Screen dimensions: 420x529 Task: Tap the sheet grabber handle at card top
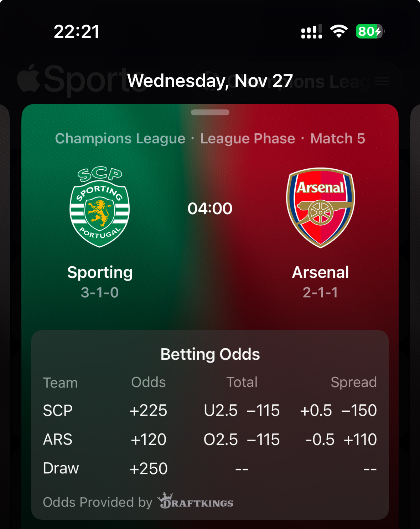point(210,112)
